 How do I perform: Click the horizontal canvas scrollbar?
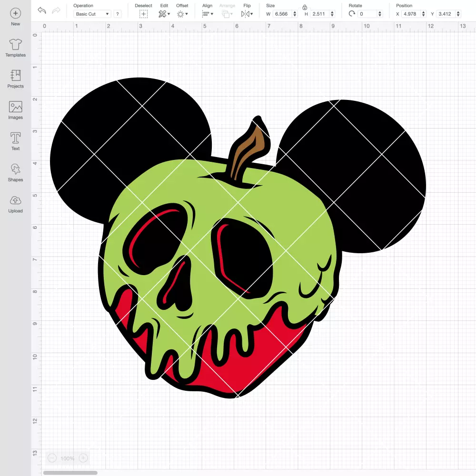coord(70,473)
